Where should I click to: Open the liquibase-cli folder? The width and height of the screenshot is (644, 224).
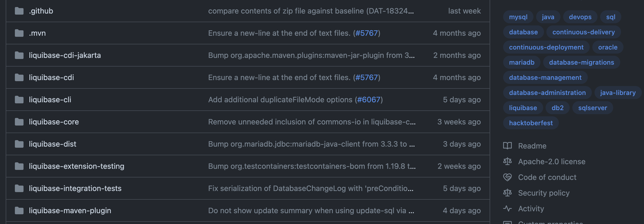click(x=50, y=100)
